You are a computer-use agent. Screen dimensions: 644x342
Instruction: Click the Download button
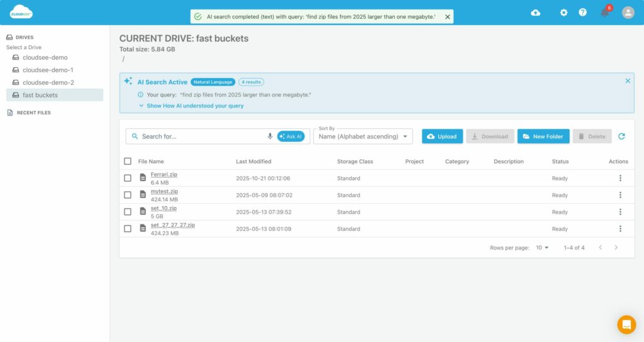pyautogui.click(x=490, y=136)
